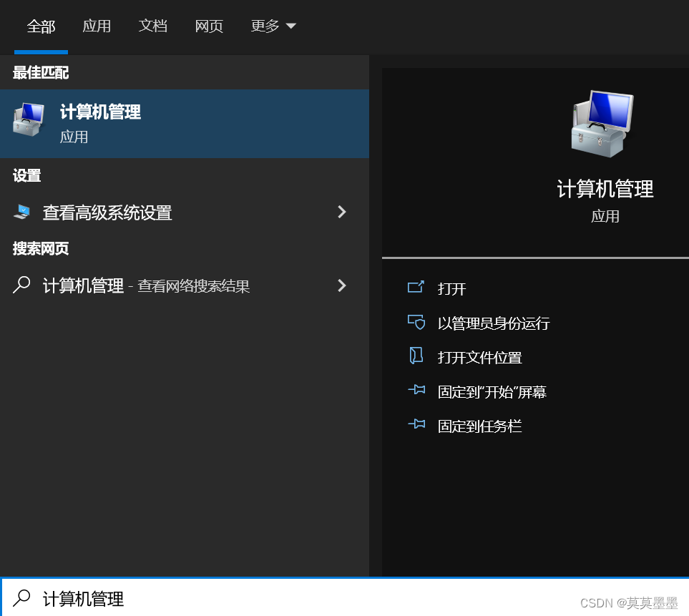Select the 网页 tab
The width and height of the screenshot is (689, 616).
tap(208, 26)
